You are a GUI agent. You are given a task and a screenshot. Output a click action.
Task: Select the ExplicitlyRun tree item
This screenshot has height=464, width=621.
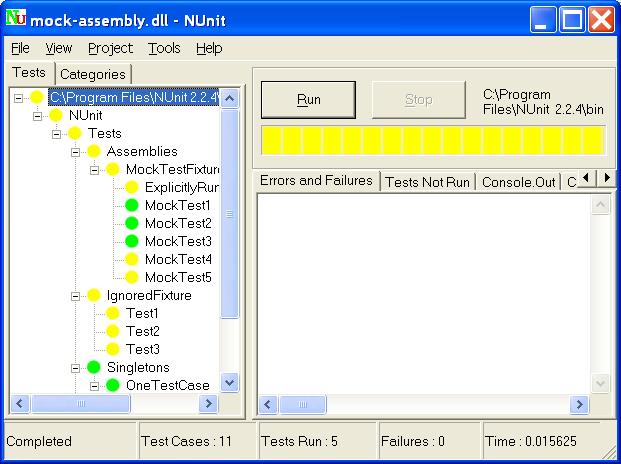[181, 187]
